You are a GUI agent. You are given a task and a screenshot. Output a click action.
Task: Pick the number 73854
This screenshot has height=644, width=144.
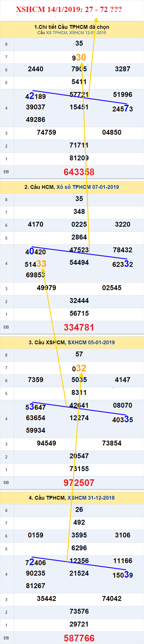[112, 443]
